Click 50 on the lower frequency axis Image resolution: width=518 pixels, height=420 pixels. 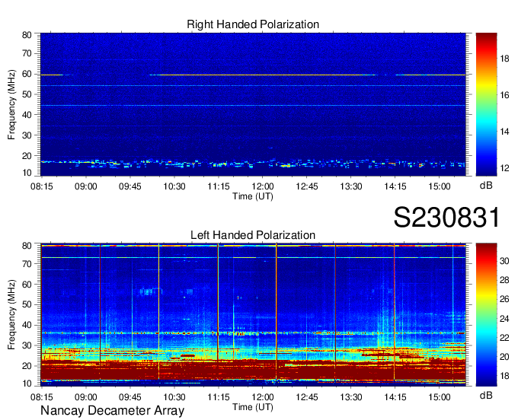27,304
